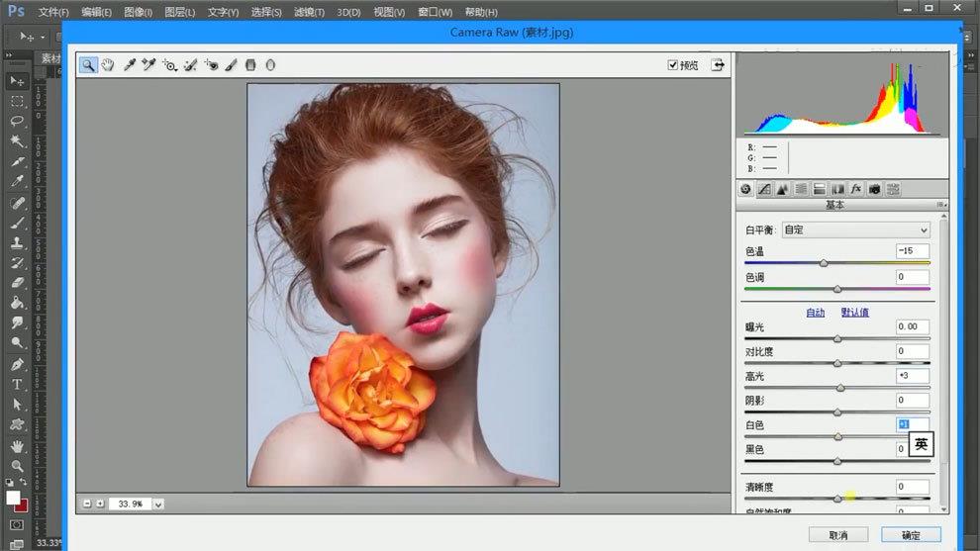Click the 曝光 exposure value field
Screen dimensions: 980x551
pyautogui.click(x=912, y=326)
